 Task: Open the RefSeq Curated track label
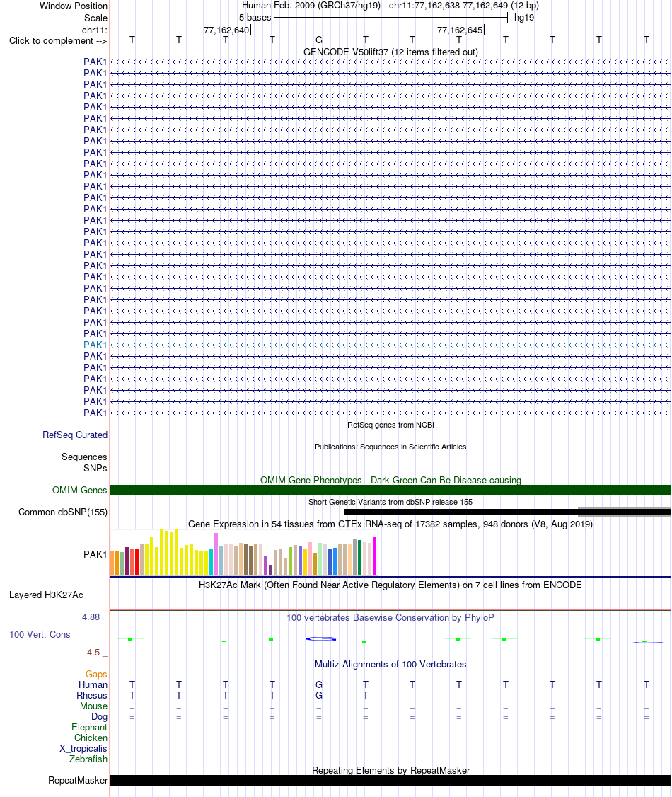pyautogui.click(x=75, y=435)
